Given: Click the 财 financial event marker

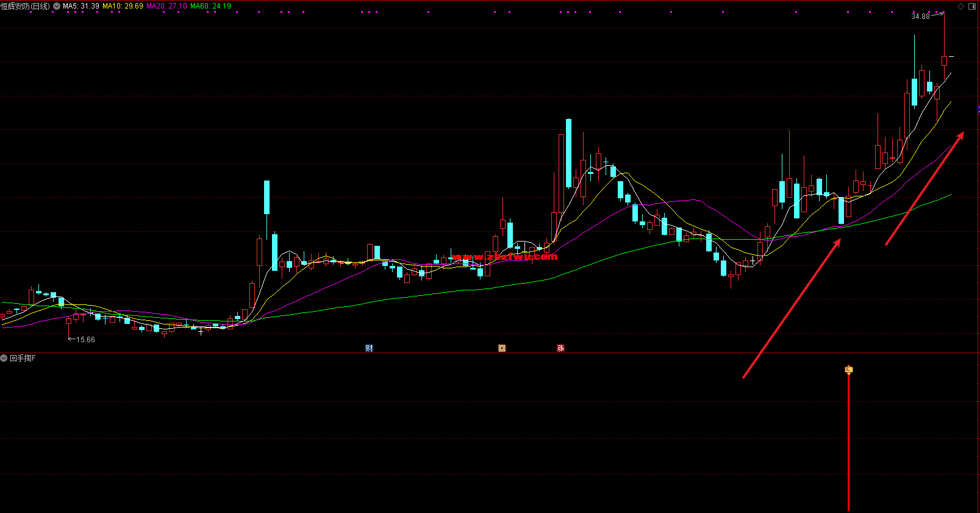Looking at the screenshot, I should point(369,348).
